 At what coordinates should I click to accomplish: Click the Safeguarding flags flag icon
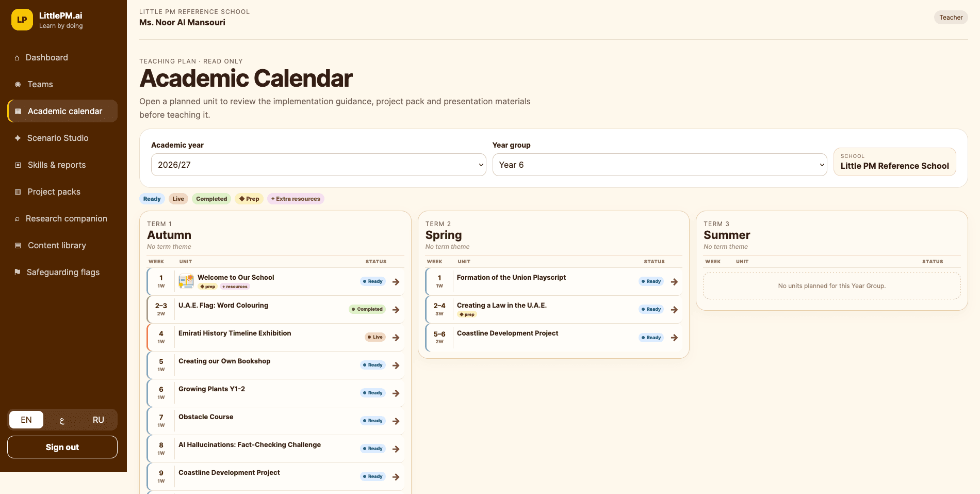(x=18, y=272)
